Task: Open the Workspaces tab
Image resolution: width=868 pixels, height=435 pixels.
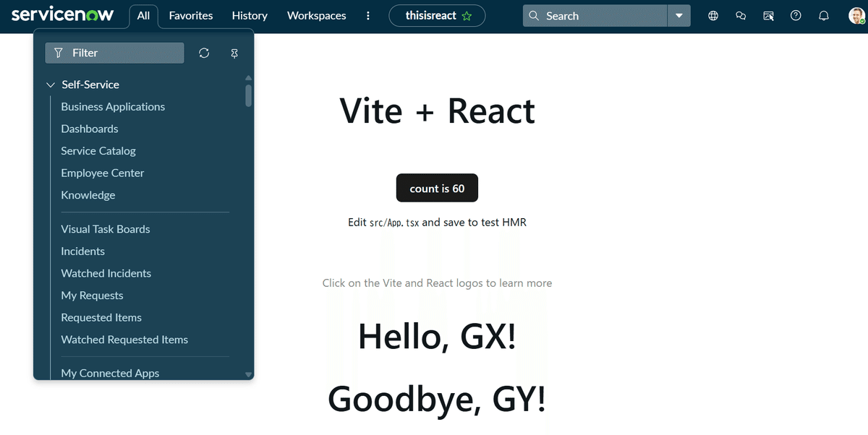Action: pos(316,16)
